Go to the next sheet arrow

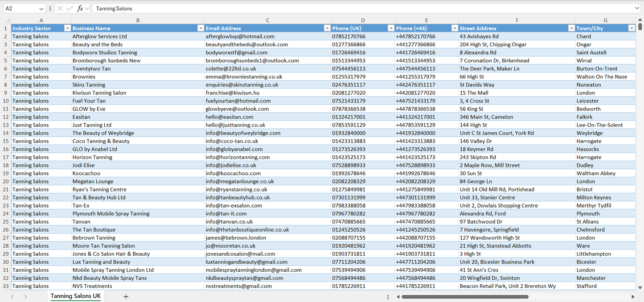pos(25,297)
